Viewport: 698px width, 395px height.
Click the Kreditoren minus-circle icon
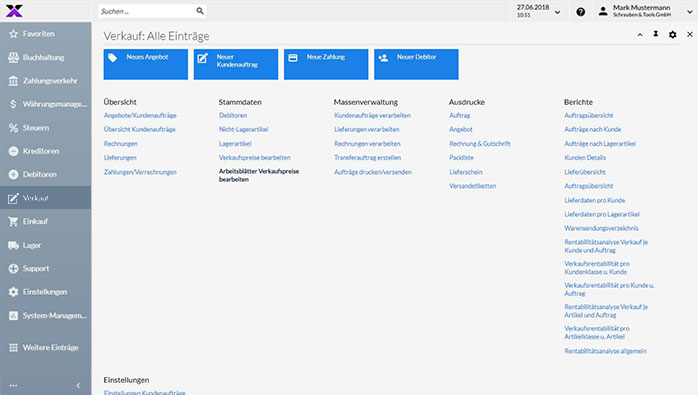pyautogui.click(x=13, y=151)
